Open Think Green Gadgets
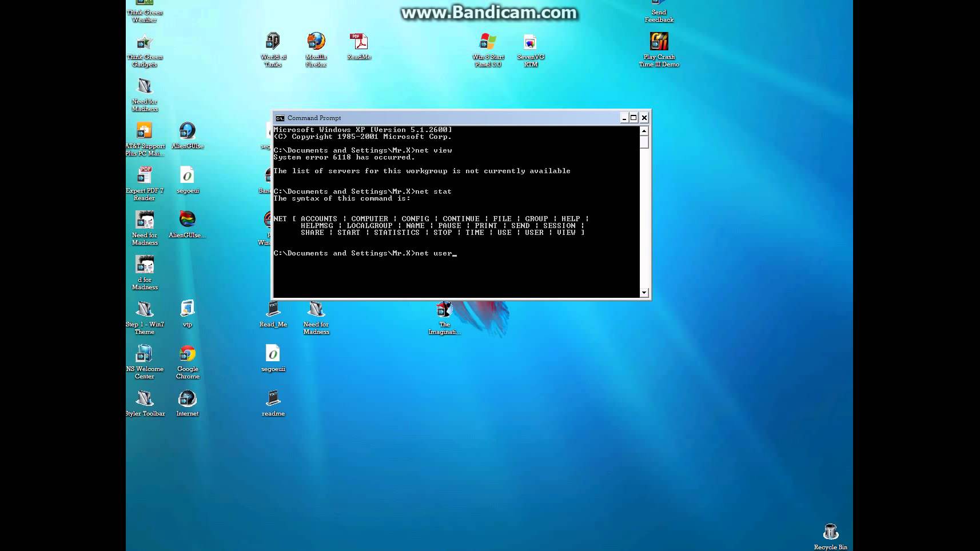This screenshot has height=551, width=980. [144, 43]
